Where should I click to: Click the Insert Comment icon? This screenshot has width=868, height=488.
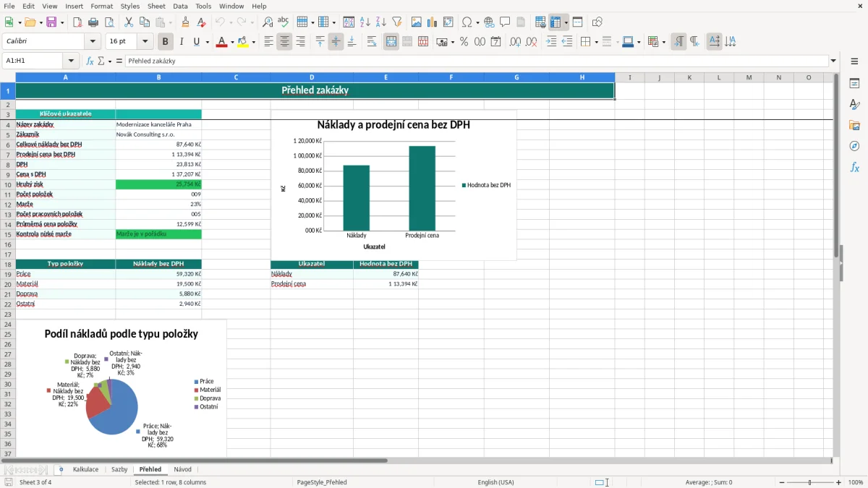(x=505, y=22)
